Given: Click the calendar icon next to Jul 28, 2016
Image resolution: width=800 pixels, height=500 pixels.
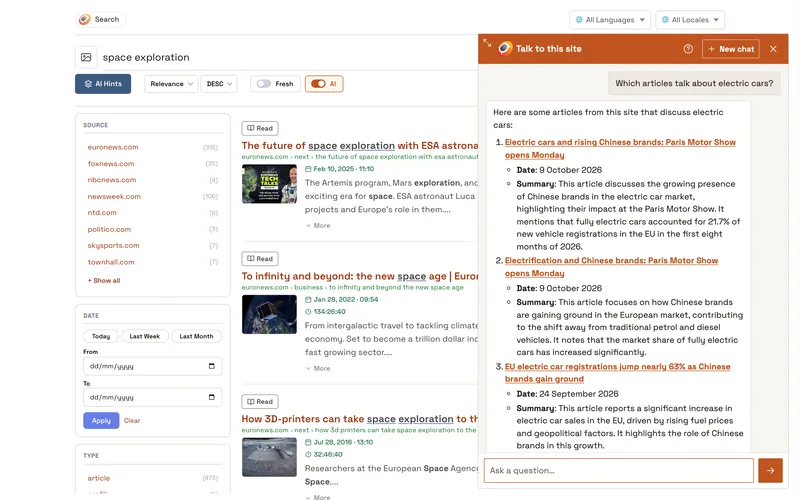Looking at the screenshot, I should click(308, 442).
